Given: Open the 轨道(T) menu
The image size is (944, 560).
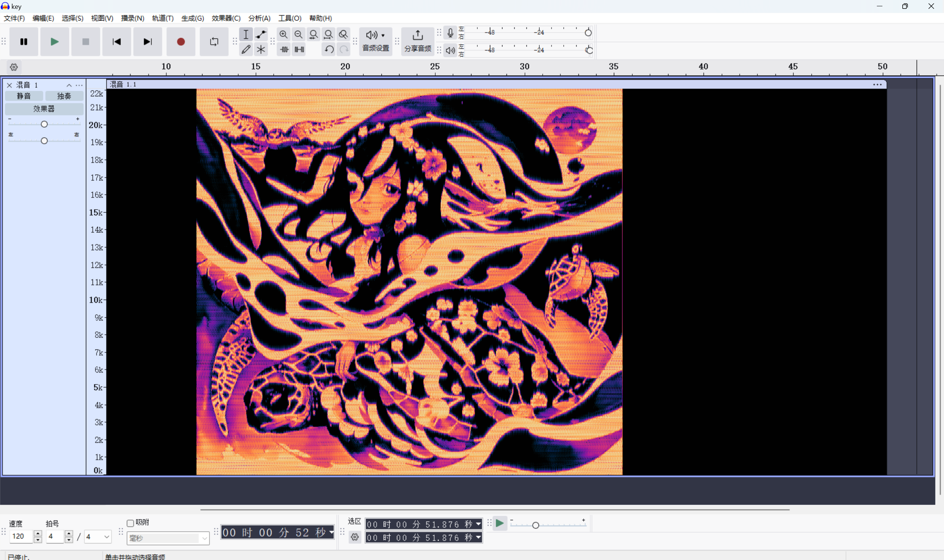Looking at the screenshot, I should coord(163,18).
